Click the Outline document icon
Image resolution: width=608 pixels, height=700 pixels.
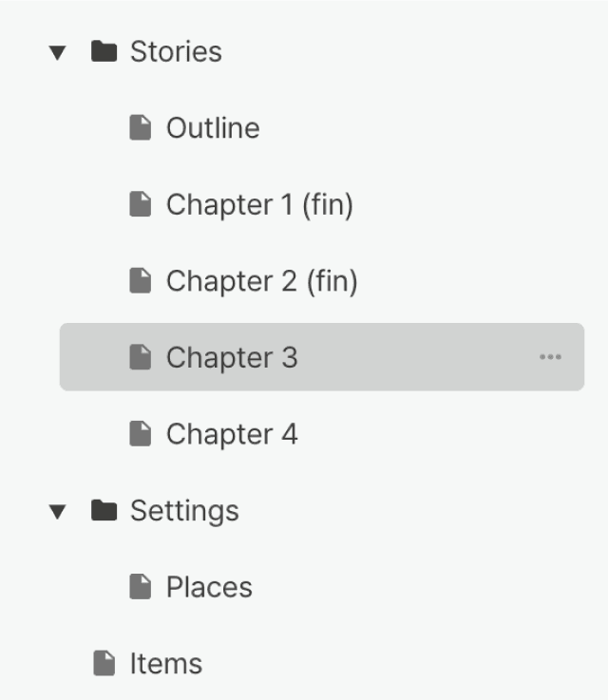coord(141,128)
